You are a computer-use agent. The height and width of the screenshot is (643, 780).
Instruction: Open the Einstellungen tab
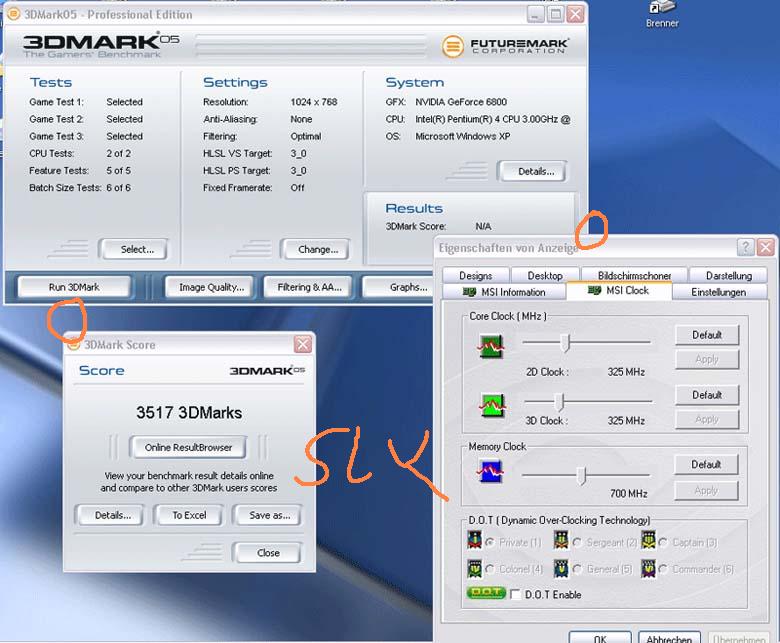[x=718, y=292]
